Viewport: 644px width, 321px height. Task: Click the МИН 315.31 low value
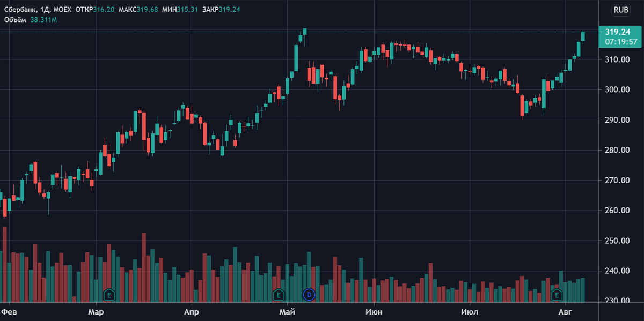[x=180, y=10]
